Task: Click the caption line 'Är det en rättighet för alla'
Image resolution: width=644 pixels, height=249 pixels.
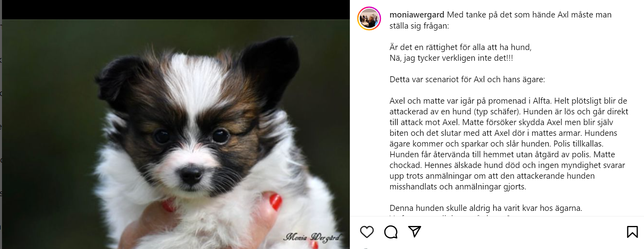Action: [x=460, y=47]
